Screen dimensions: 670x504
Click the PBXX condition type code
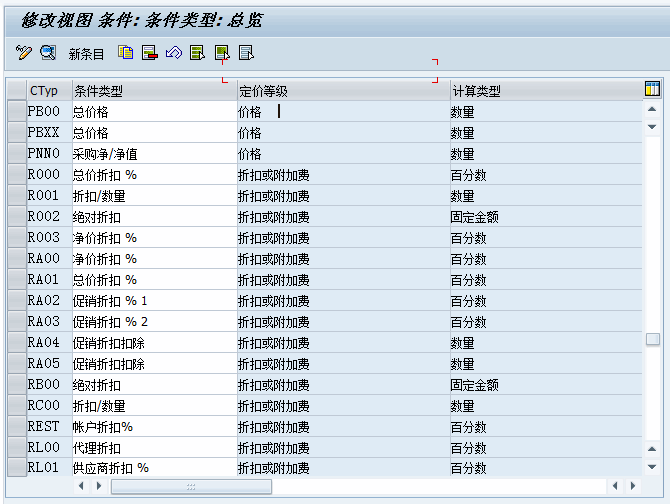43,132
